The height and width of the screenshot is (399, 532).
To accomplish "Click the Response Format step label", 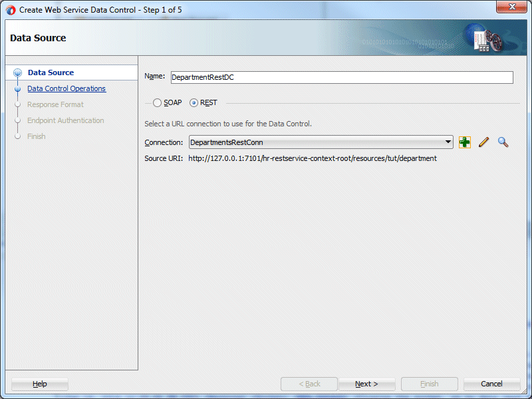I will click(55, 104).
